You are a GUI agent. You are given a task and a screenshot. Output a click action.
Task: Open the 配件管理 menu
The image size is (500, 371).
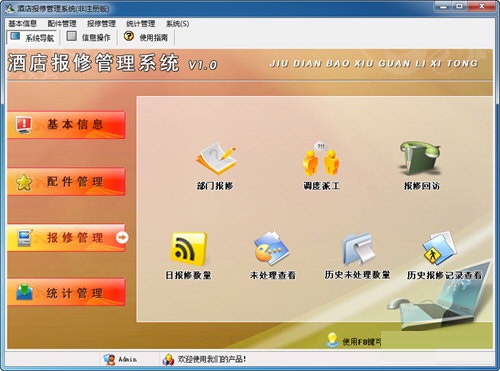coord(62,24)
